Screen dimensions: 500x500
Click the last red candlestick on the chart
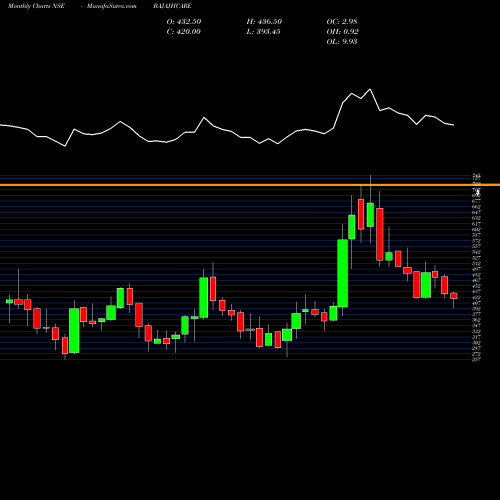point(454,296)
